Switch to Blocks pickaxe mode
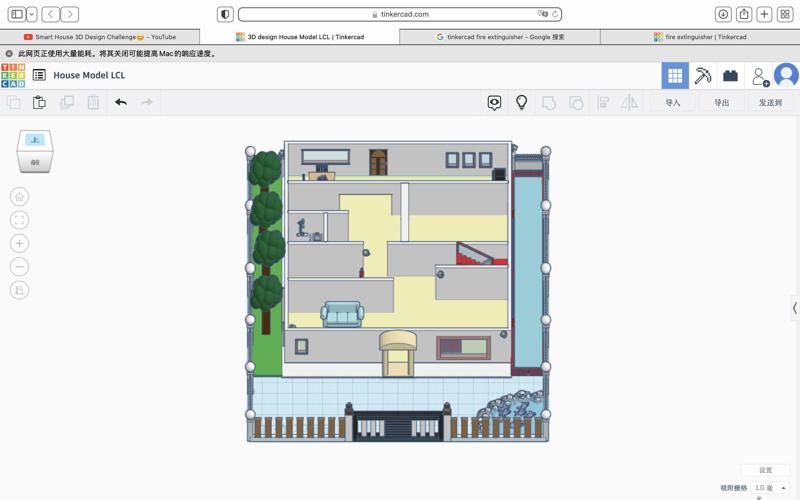This screenshot has width=800, height=500. tap(703, 76)
